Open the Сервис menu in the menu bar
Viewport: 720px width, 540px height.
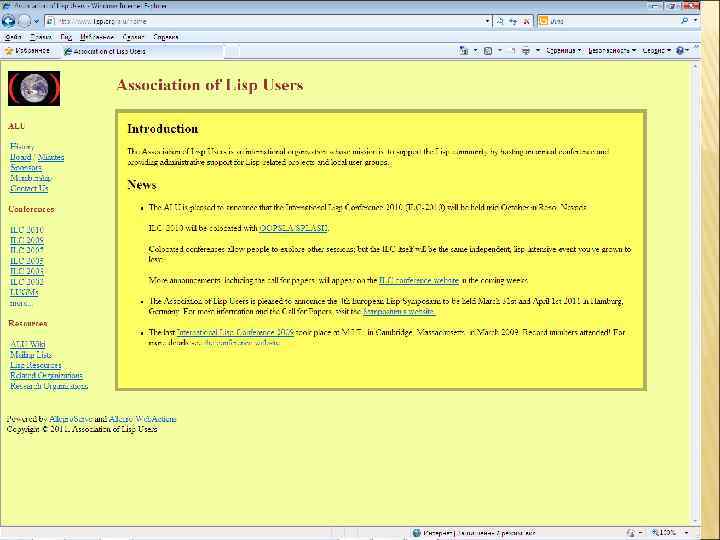(134, 37)
